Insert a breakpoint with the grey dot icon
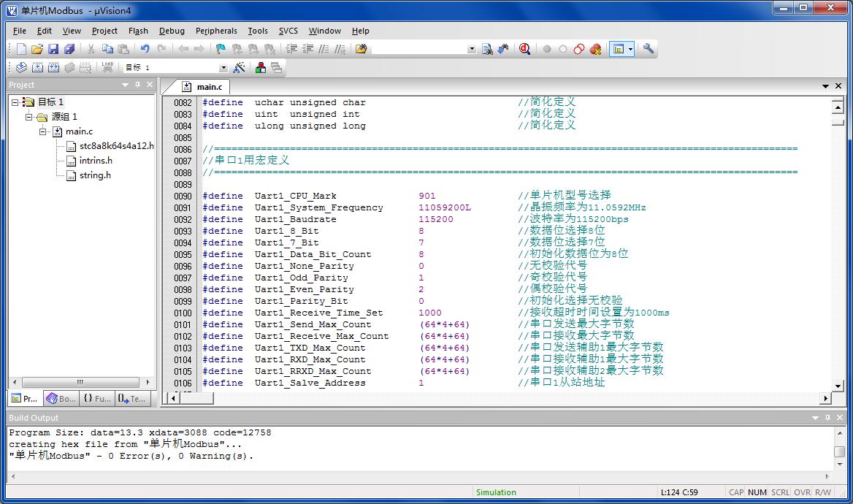Screen dimensions: 853x504 [x=547, y=49]
